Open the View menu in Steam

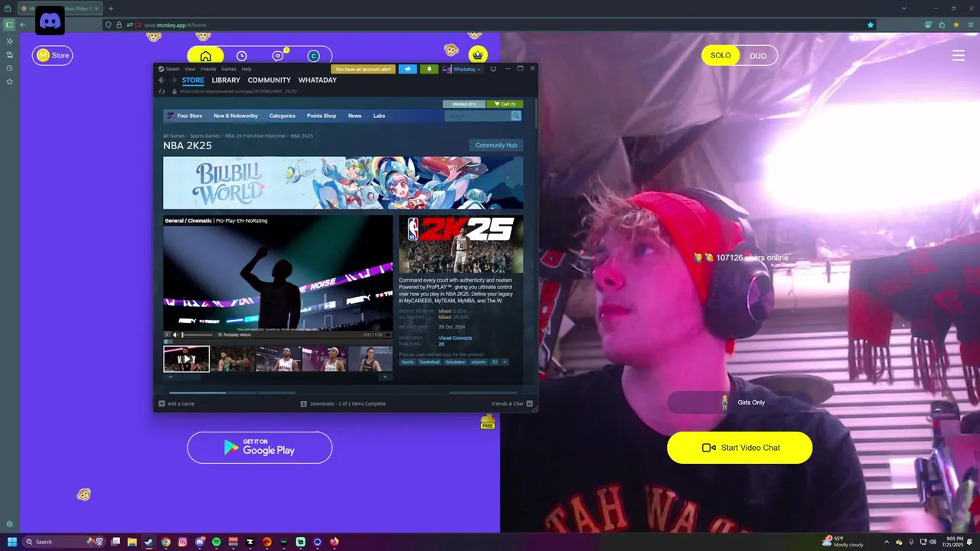(x=190, y=69)
